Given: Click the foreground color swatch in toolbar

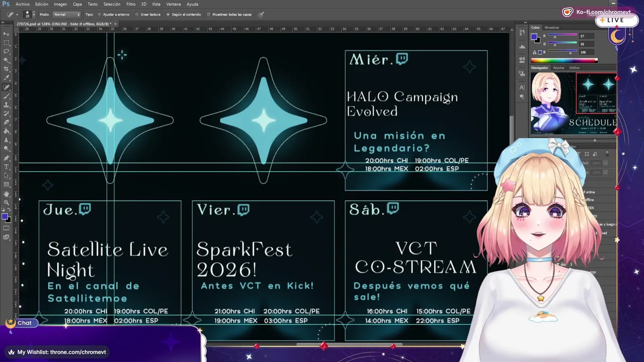Looking at the screenshot, I should [5, 217].
